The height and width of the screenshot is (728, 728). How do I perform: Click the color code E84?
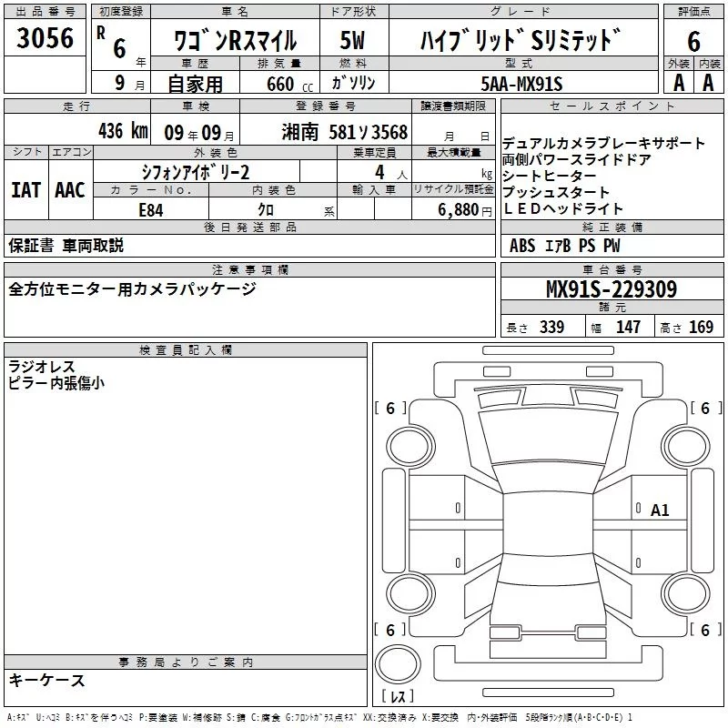pos(151,208)
